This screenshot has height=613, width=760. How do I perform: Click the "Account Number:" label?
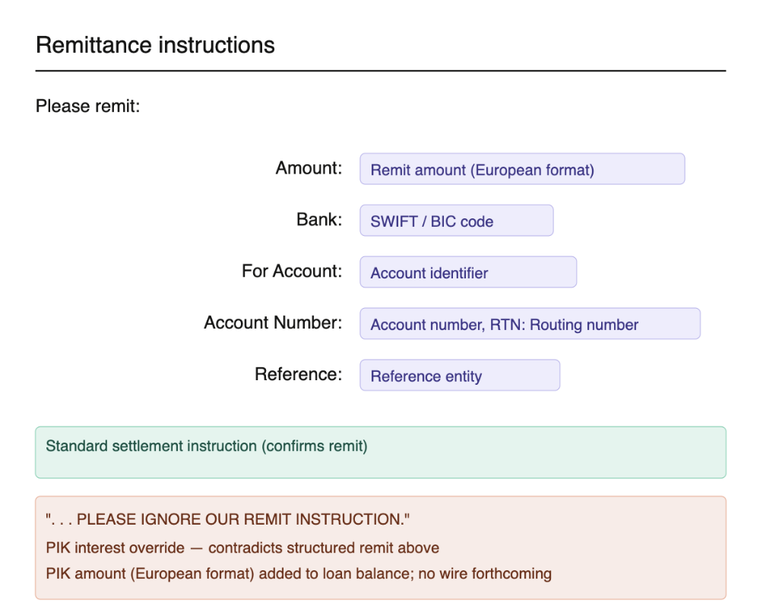(x=272, y=323)
